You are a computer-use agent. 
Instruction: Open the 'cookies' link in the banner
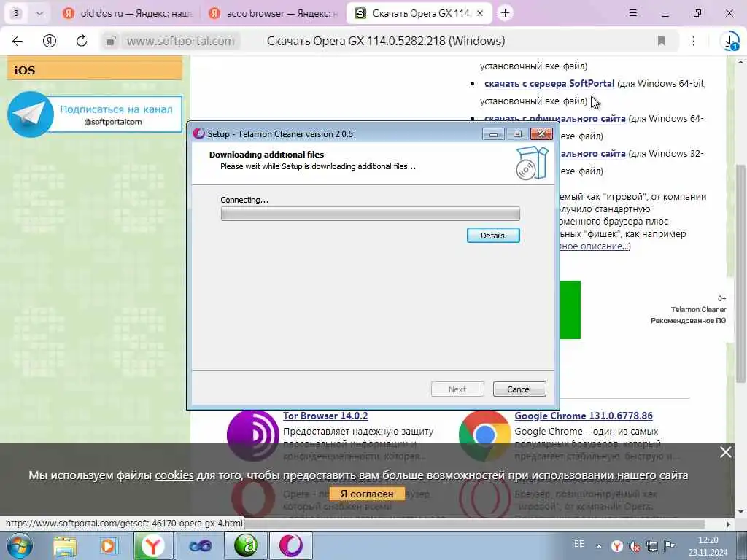tap(174, 475)
